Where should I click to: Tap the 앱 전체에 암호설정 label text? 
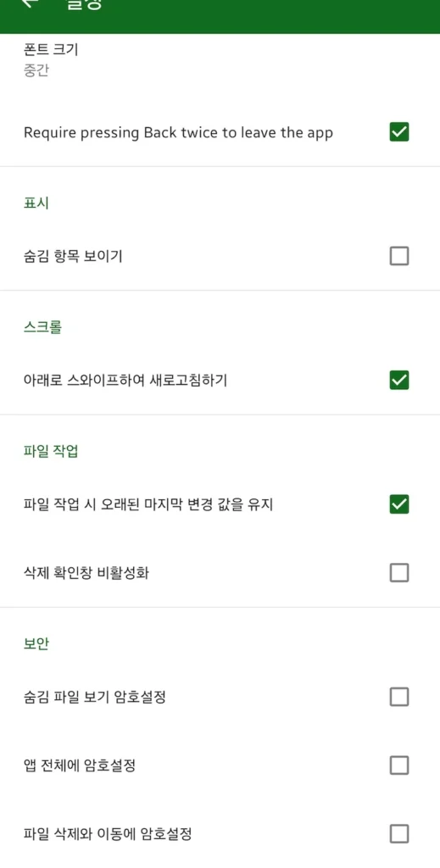coord(80,765)
